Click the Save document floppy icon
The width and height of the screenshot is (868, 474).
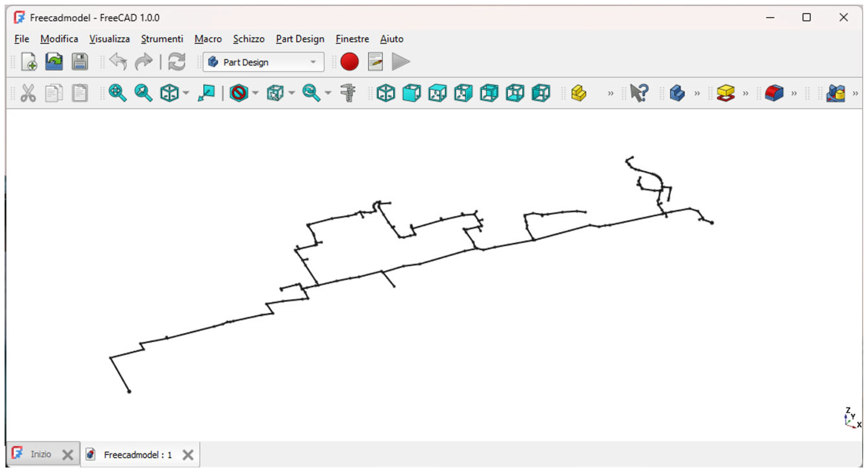click(x=80, y=62)
